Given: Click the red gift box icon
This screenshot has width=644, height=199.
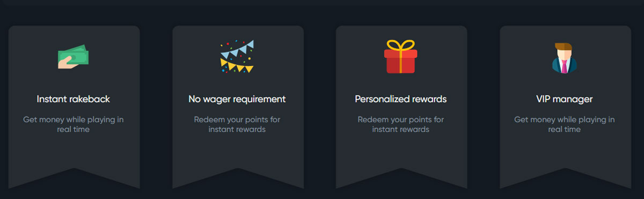Looking at the screenshot, I should click(401, 56).
